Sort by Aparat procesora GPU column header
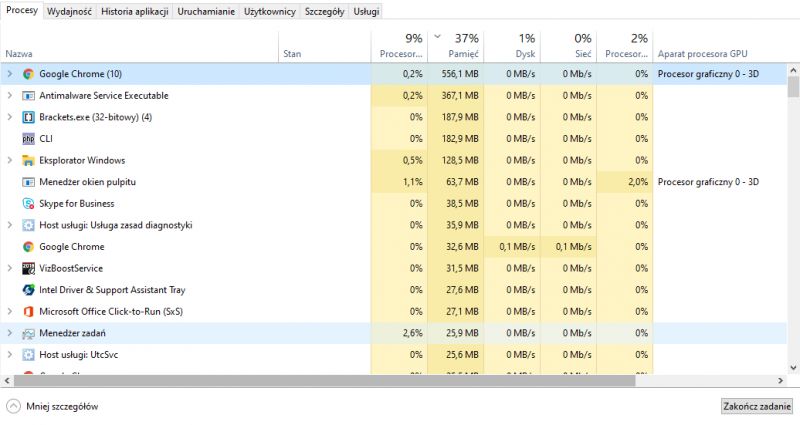Image resolution: width=800 pixels, height=425 pixels. (720, 47)
